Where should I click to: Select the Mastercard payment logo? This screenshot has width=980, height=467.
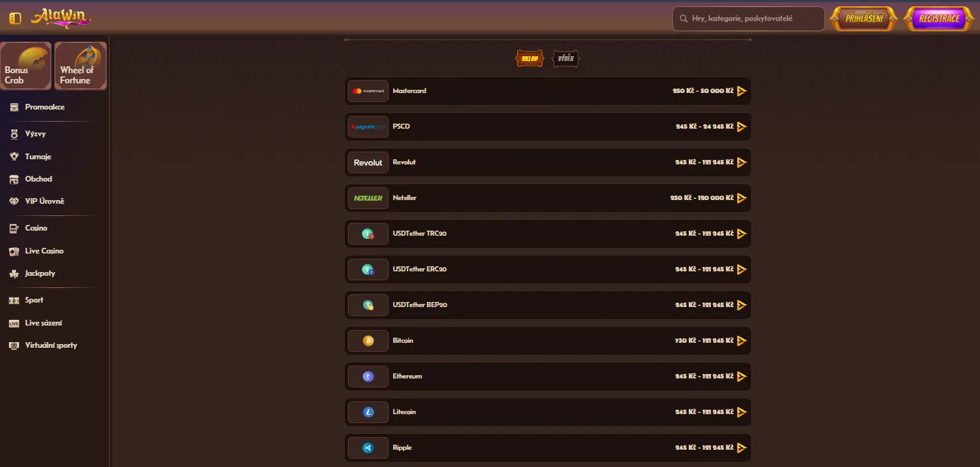[x=368, y=91]
